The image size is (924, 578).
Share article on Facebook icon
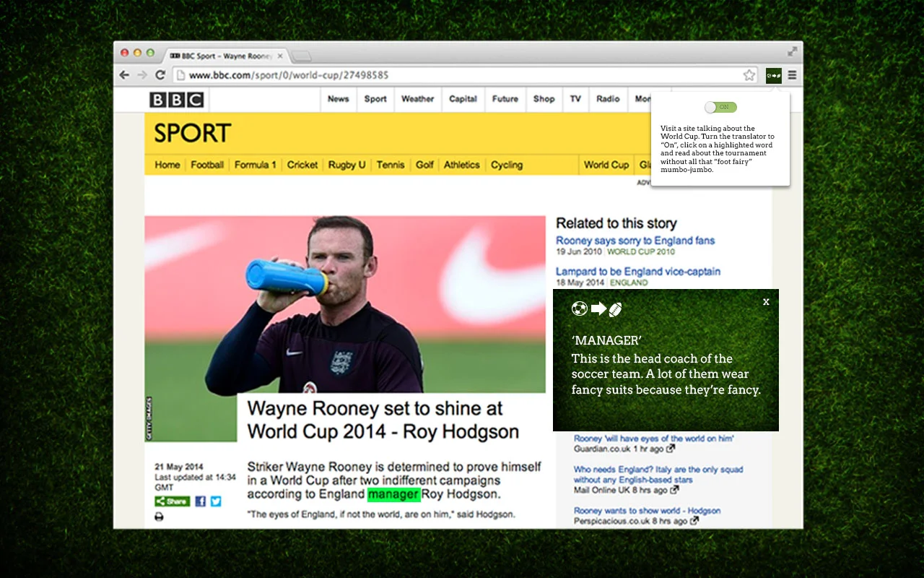point(201,501)
